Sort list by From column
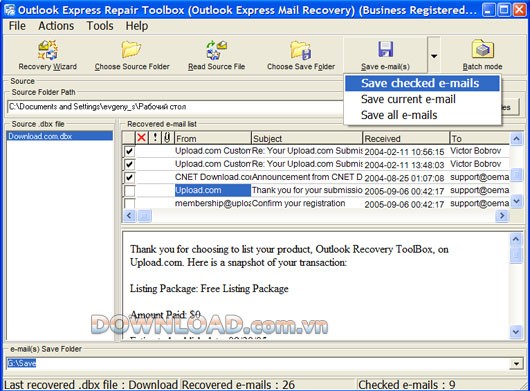The image size is (530, 391). 213,138
